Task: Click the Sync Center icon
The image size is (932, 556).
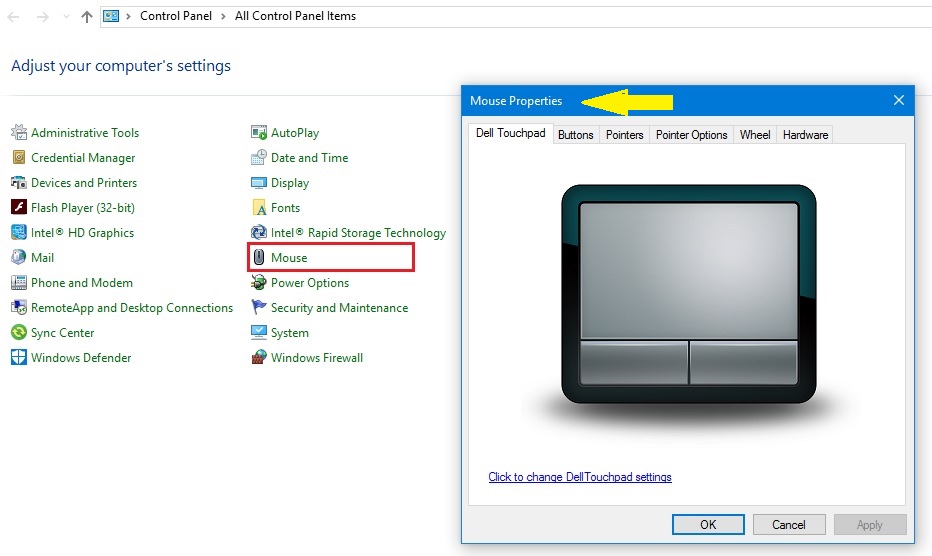Action: tap(18, 333)
